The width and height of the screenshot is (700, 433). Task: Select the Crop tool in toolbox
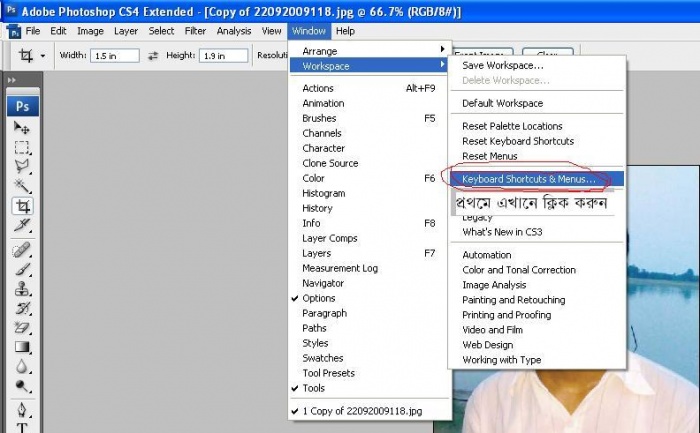coord(22,206)
